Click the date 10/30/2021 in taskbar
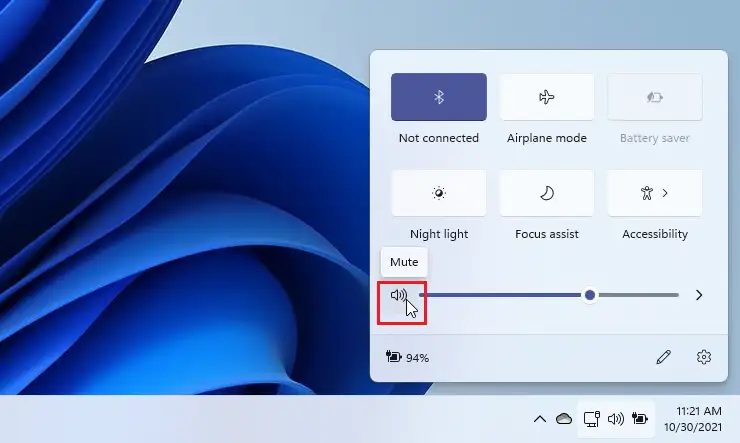The height and width of the screenshot is (443, 740). [693, 427]
